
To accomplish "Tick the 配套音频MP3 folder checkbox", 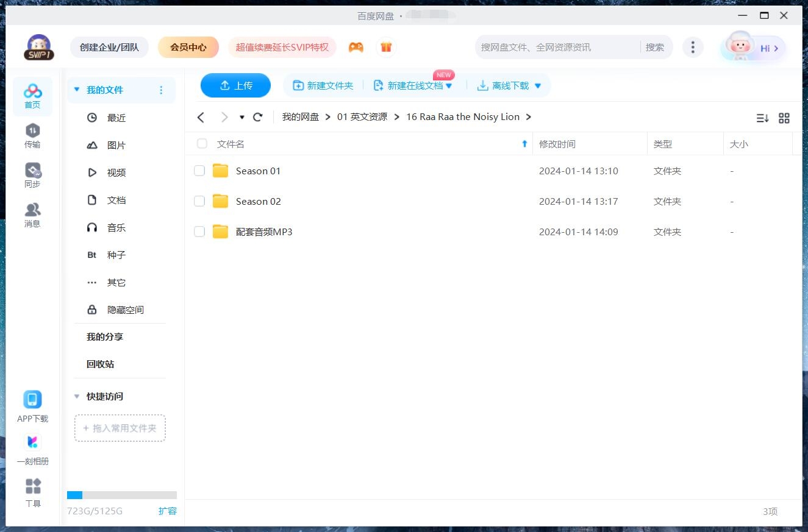I will 199,232.
